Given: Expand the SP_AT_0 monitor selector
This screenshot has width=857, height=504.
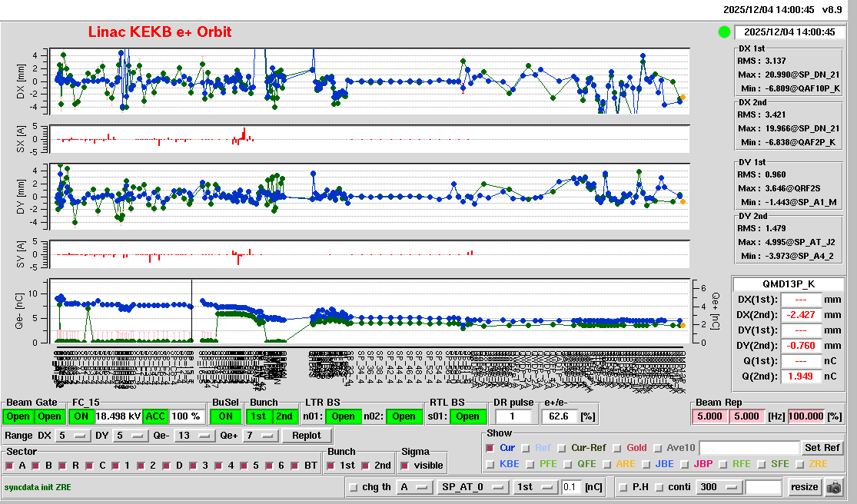Looking at the screenshot, I should point(473,487).
